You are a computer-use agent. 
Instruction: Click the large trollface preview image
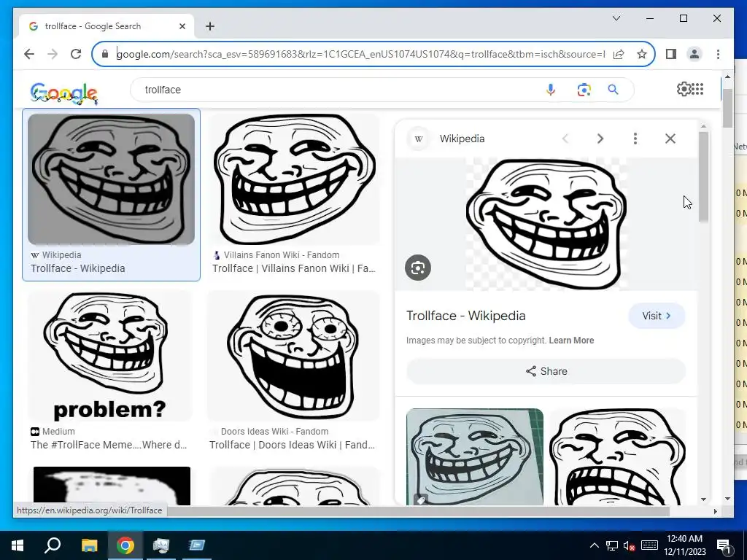[x=546, y=224]
